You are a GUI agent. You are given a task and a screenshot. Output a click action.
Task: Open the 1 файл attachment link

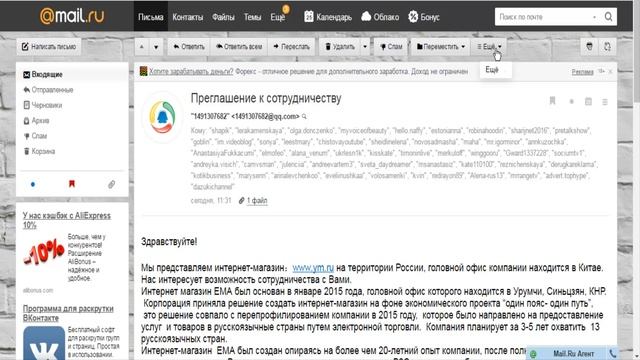pyautogui.click(x=257, y=200)
